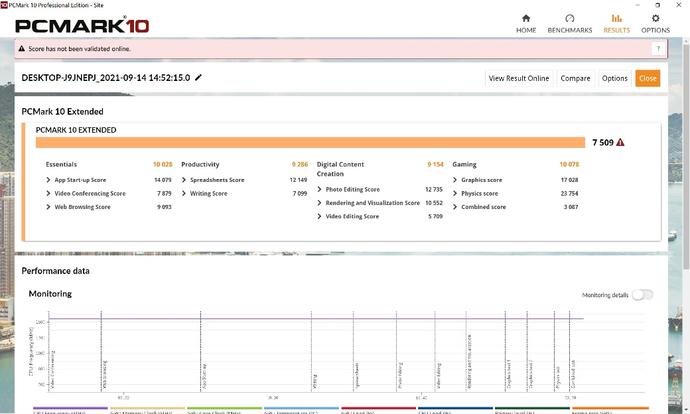Click the purple CPU frequency legend bar
Image resolution: width=690 pixels, height=414 pixels.
[70, 408]
